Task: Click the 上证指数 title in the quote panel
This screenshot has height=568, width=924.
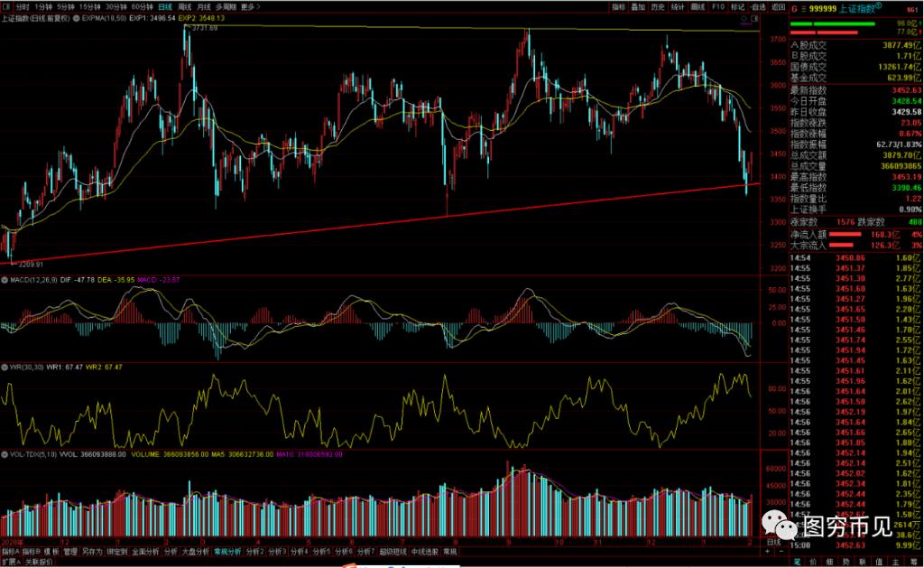Action: pos(859,8)
